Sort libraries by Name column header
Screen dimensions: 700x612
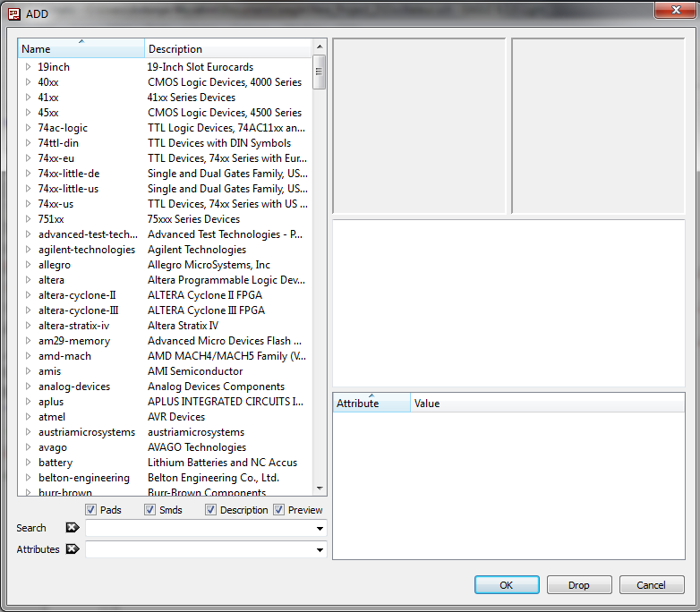pyautogui.click(x=81, y=49)
